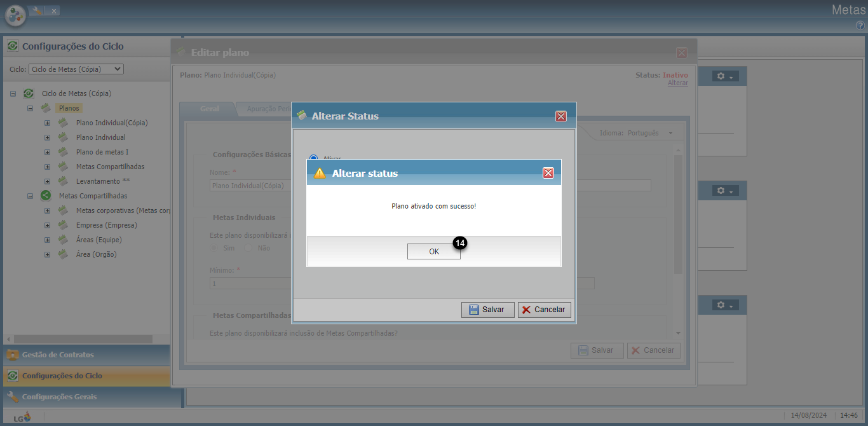Expand the Metas Compartilhadas plan node
Screen dimensions: 868x426
tap(47, 167)
